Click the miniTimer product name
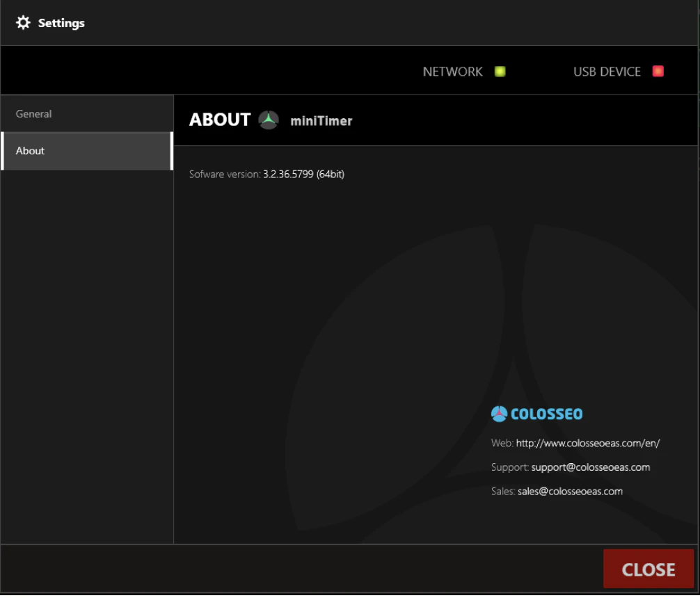Viewport: 700px width, 598px height. [321, 121]
